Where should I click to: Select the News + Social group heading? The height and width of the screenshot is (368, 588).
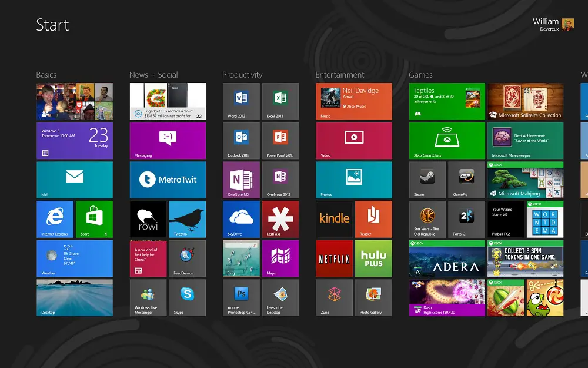point(153,75)
